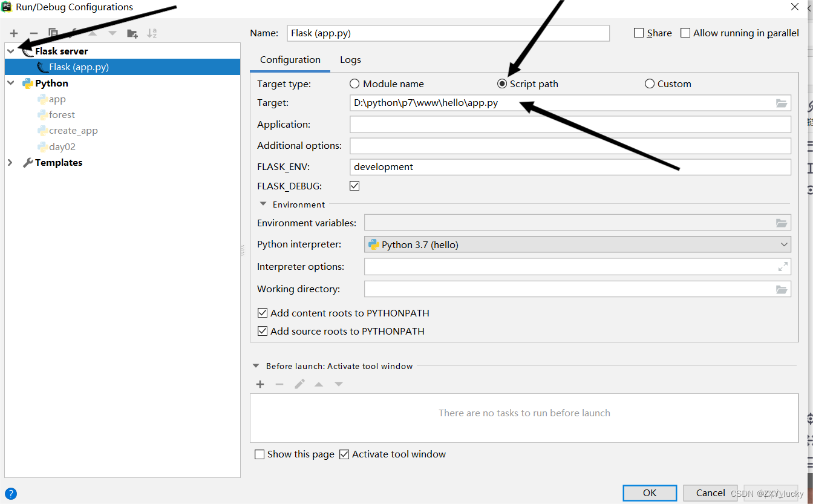Click the FLASK_ENV development field

click(570, 167)
